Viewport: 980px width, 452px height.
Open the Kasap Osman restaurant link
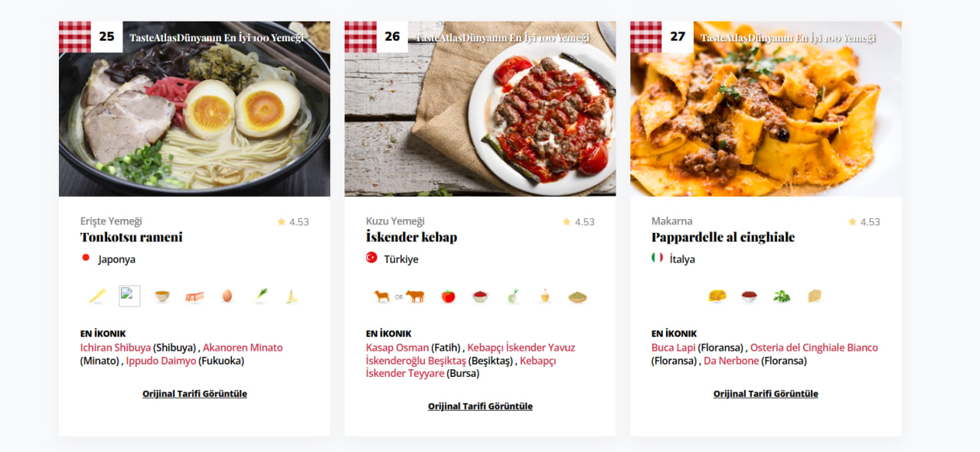click(x=397, y=348)
